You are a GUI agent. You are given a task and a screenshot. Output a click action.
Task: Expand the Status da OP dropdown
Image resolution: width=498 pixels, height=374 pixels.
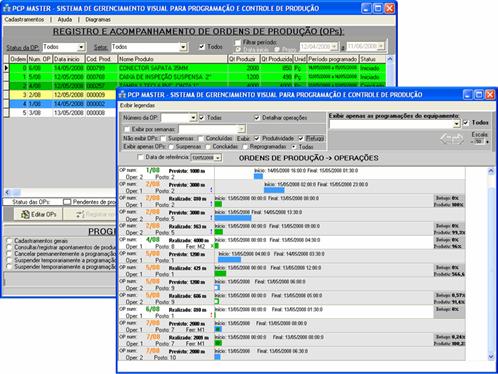81,47
